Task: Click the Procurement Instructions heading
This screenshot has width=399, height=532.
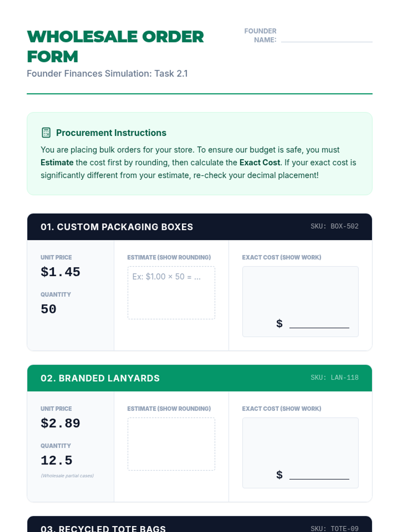Action: 111,133
